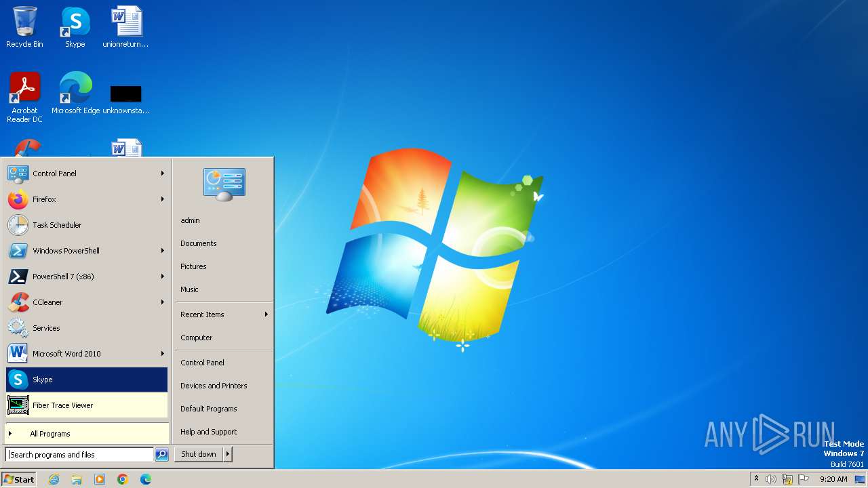Open Documents from Start menu
868x488 pixels.
click(x=224, y=243)
